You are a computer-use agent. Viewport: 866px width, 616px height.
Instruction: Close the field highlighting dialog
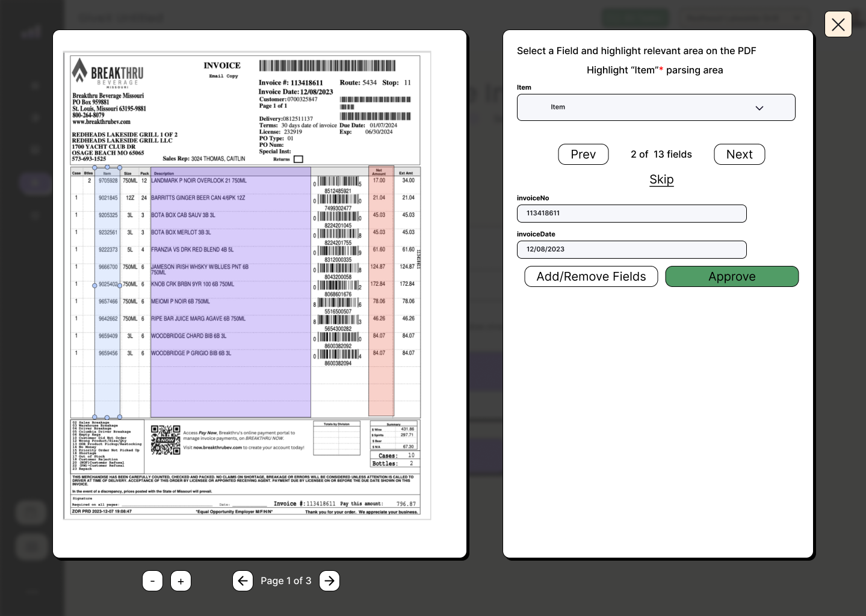[x=838, y=24]
